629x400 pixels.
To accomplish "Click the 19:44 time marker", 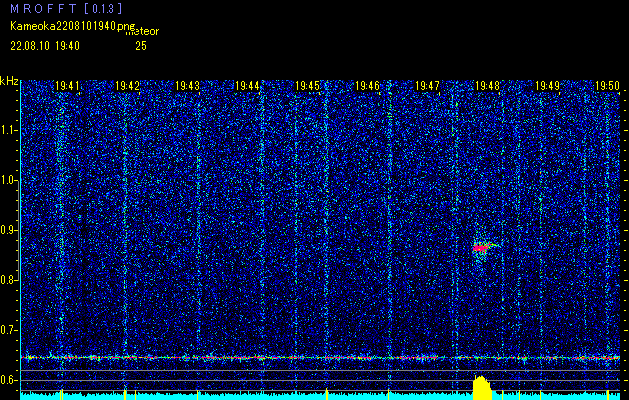I will 247,85.
